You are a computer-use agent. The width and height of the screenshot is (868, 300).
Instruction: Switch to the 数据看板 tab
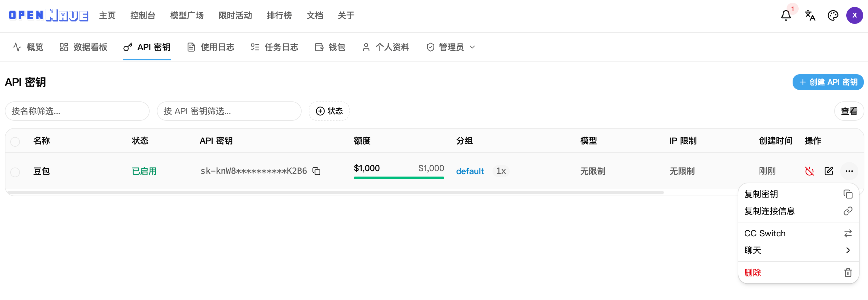point(83,47)
